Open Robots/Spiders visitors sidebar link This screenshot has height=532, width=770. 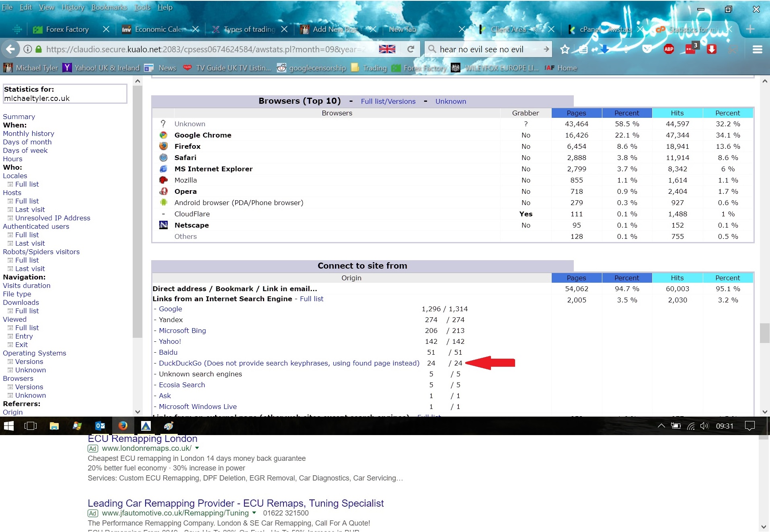pos(41,251)
